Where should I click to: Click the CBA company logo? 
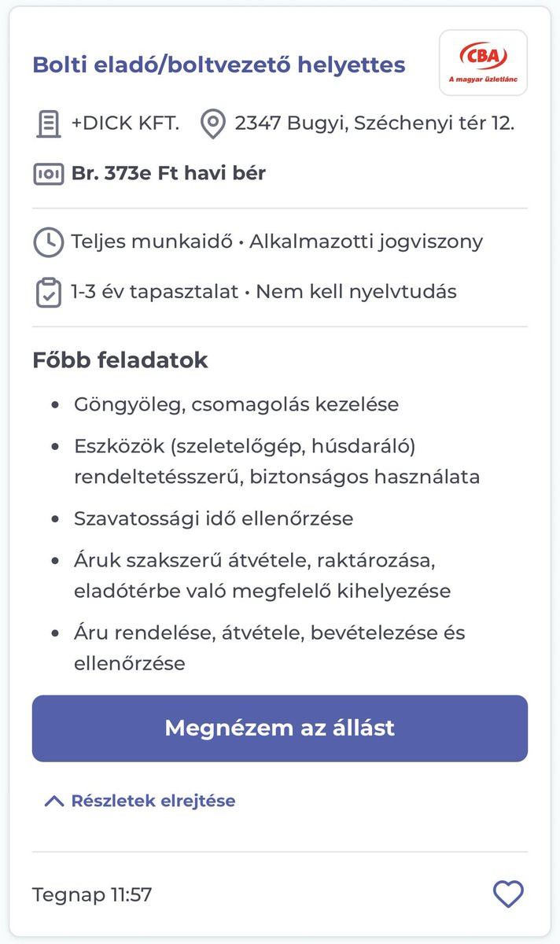click(x=483, y=63)
